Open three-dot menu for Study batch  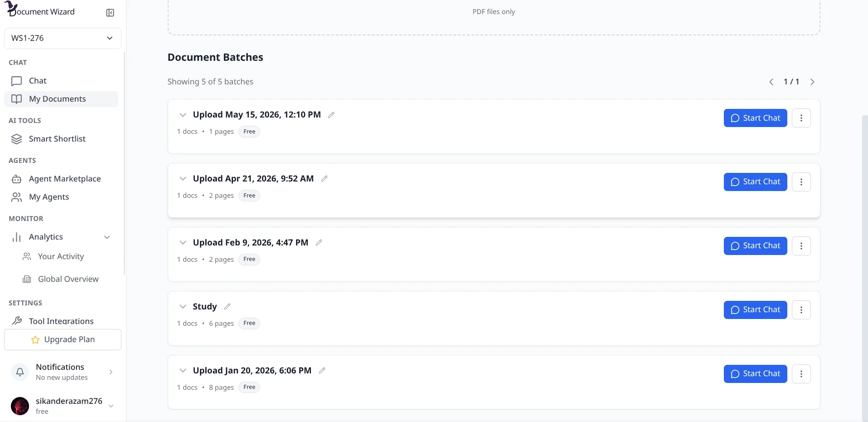[801, 310]
